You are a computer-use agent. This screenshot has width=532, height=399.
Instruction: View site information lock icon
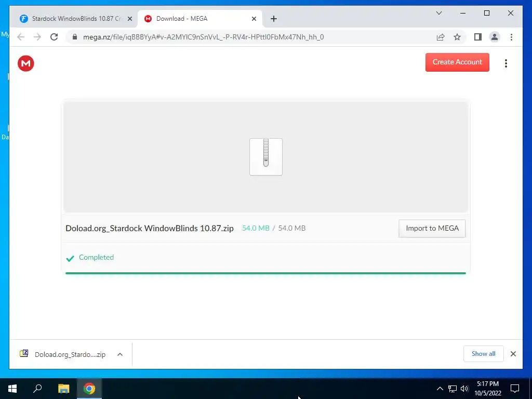click(75, 37)
